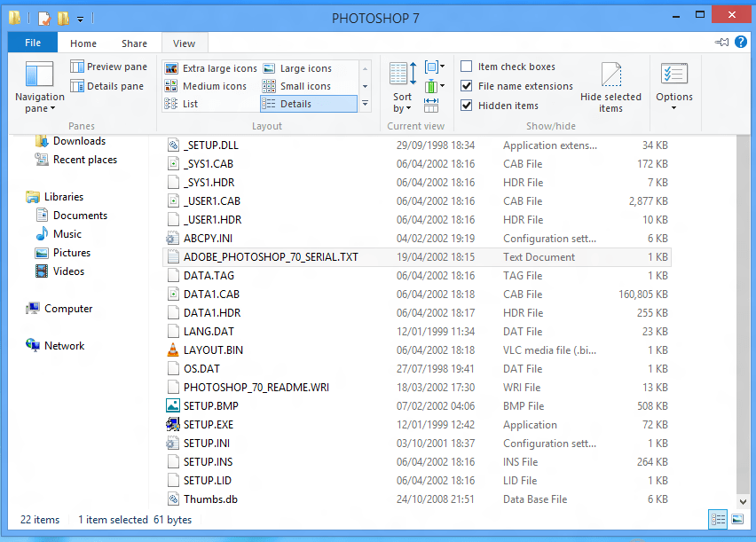
Task: Open the Documents library
Action: 71,216
